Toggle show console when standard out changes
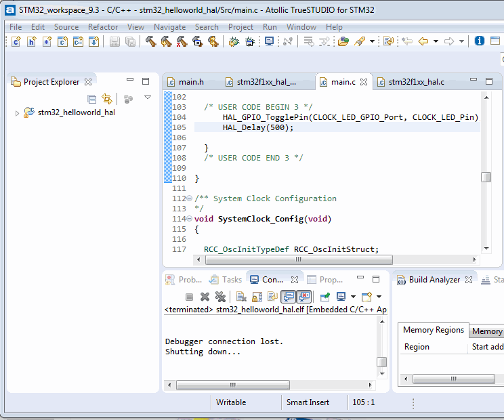504x420 pixels. tap(289, 297)
